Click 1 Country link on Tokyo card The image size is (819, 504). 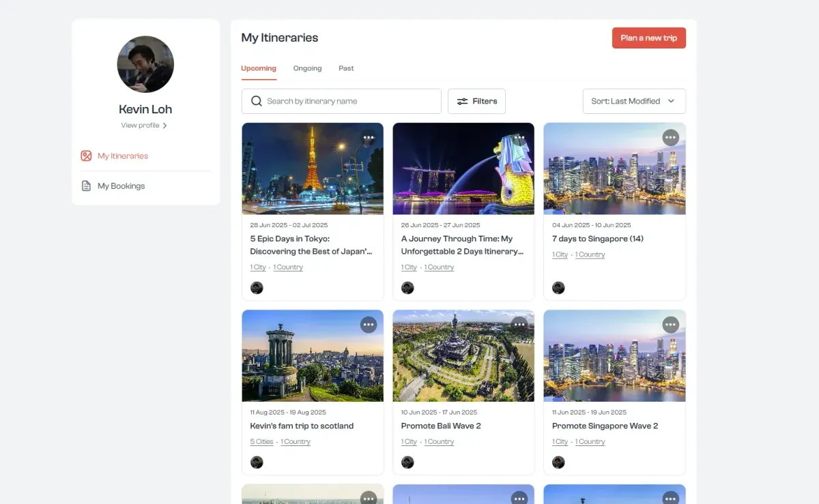tap(288, 267)
